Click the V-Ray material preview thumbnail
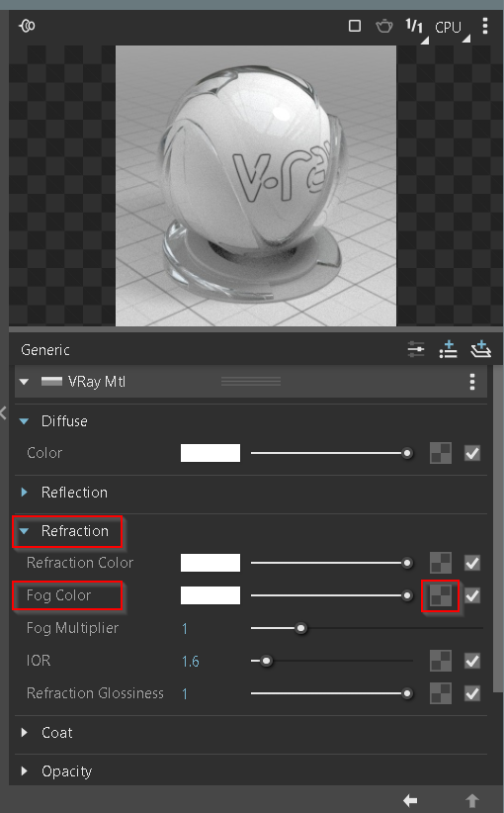Screen dimensions: 504x813 click(x=256, y=186)
